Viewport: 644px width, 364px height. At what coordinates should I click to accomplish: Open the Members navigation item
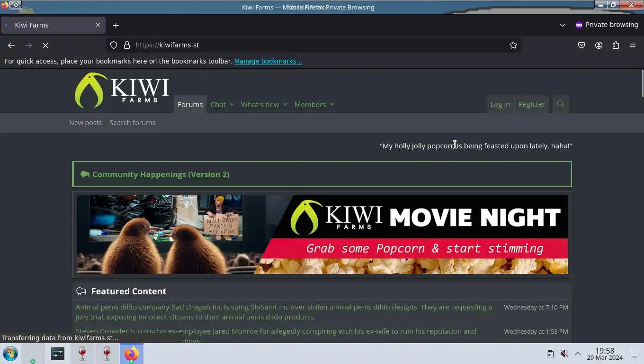tap(310, 105)
